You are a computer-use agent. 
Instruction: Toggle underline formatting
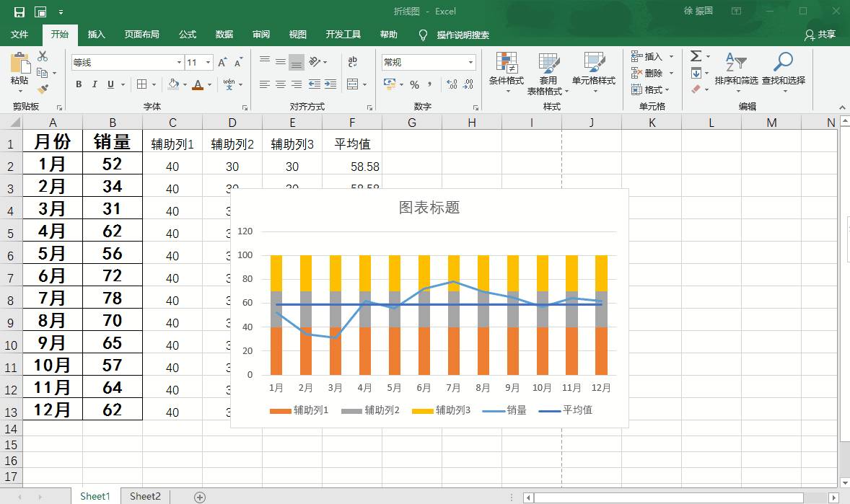click(x=110, y=84)
